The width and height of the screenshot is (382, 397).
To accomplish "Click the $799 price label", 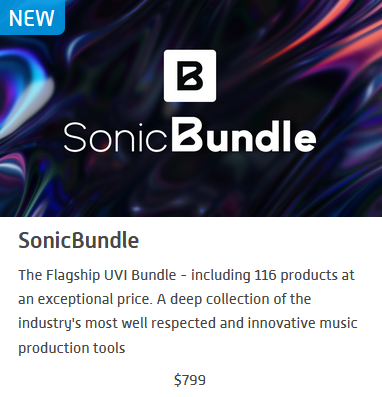I will 190,380.
